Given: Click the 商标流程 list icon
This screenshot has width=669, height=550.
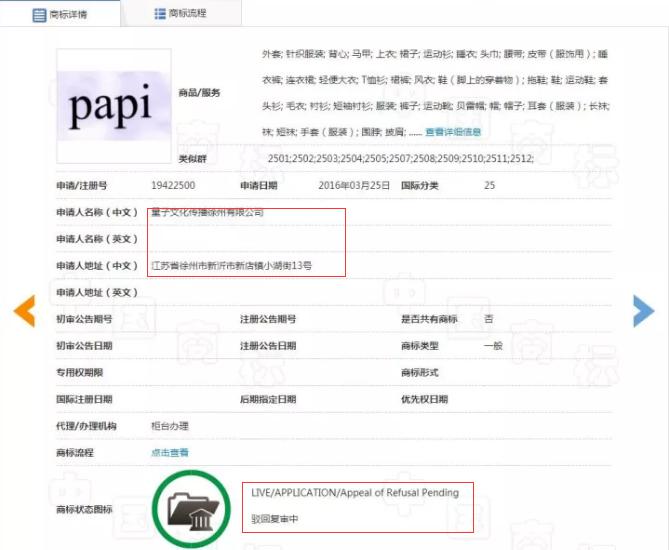Looking at the screenshot, I should [160, 14].
